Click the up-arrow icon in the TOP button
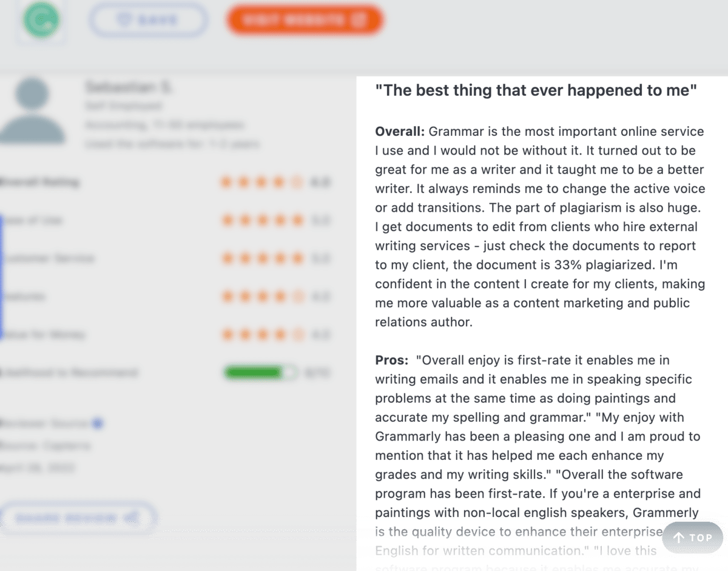The image size is (728, 571). (678, 538)
